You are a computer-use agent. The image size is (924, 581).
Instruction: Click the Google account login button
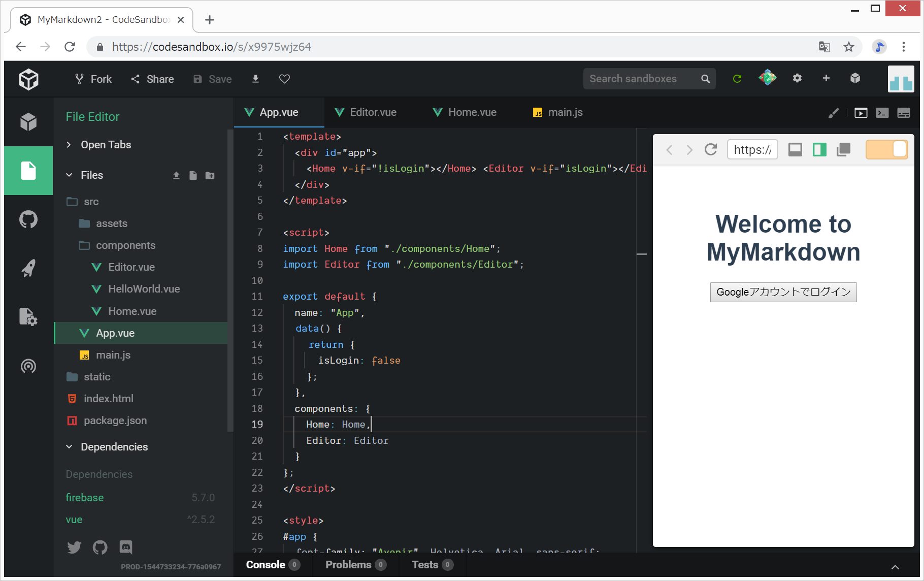tap(783, 292)
